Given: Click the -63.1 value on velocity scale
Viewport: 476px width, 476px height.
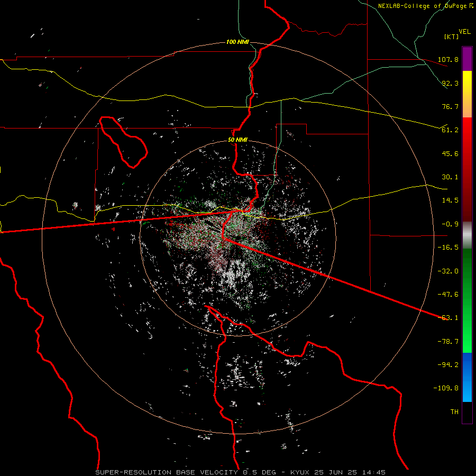Looking at the screenshot, I should pyautogui.click(x=448, y=318).
